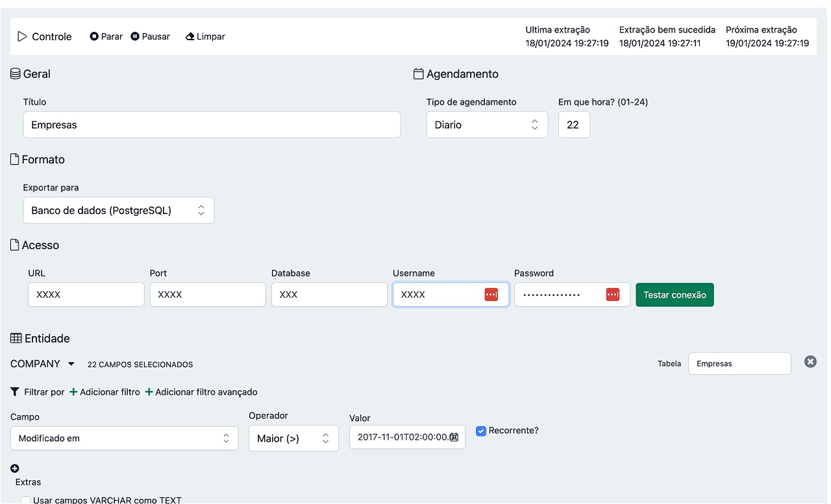The image size is (831, 504).
Task: Open the calendar picker in the Valor field
Action: (x=454, y=437)
